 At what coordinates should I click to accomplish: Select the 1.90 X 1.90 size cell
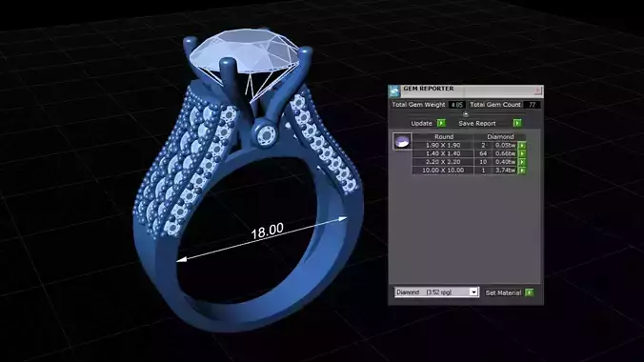[443, 146]
